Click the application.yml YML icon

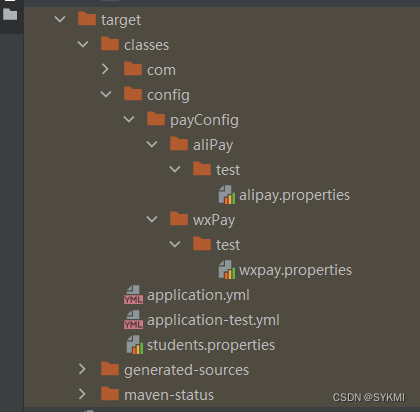[133, 295]
